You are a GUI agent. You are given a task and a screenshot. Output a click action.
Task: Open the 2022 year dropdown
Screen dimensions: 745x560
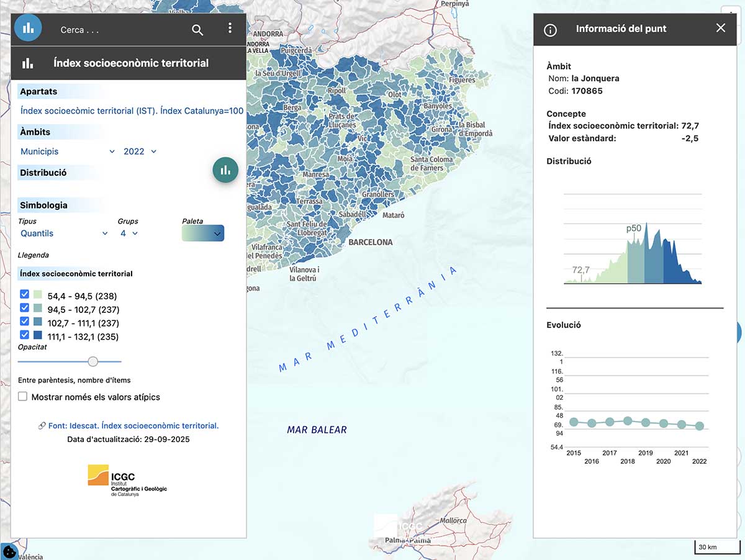(140, 151)
